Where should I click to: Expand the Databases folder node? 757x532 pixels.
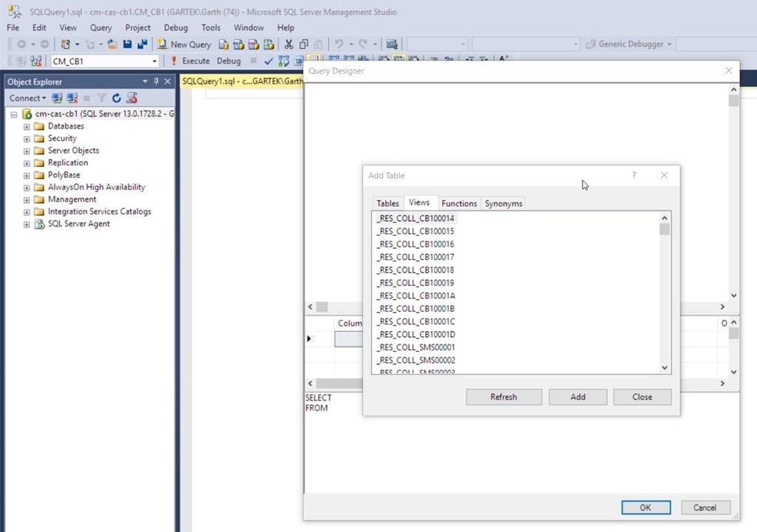click(27, 126)
